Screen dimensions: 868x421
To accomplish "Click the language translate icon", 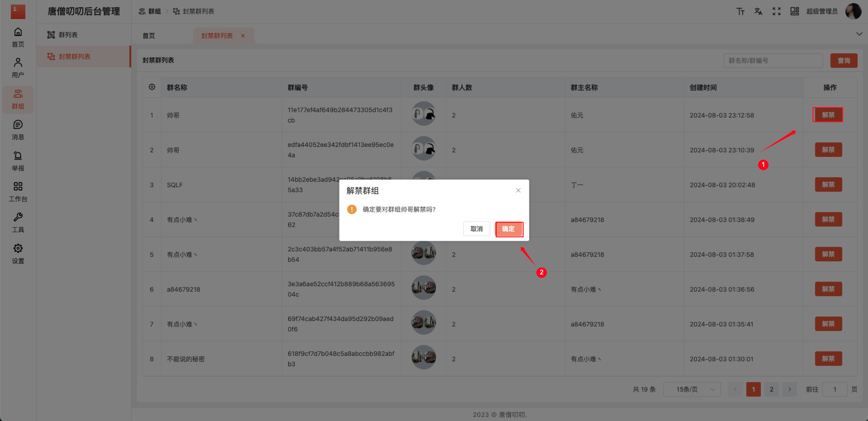I will click(758, 11).
